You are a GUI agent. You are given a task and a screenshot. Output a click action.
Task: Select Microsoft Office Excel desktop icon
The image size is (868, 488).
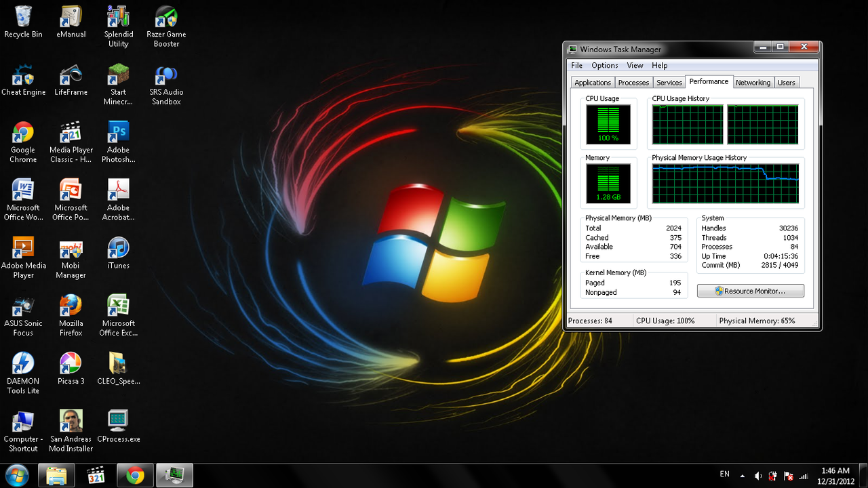118,316
